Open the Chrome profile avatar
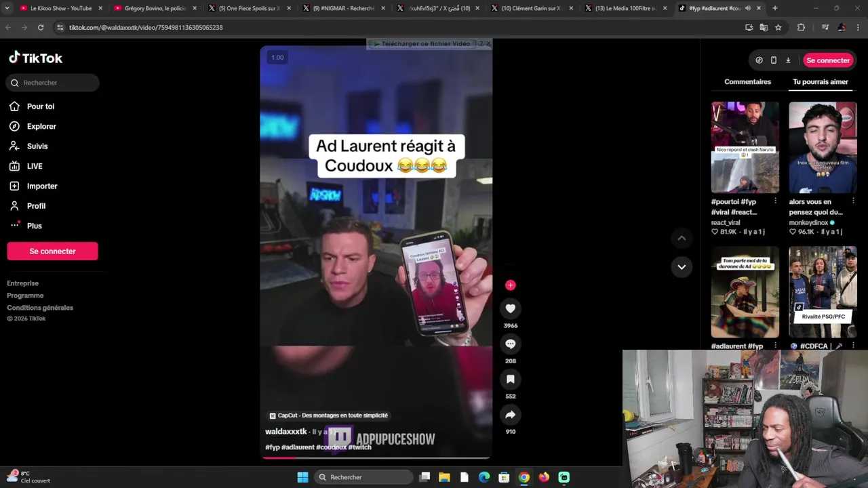The height and width of the screenshot is (488, 868). click(842, 27)
